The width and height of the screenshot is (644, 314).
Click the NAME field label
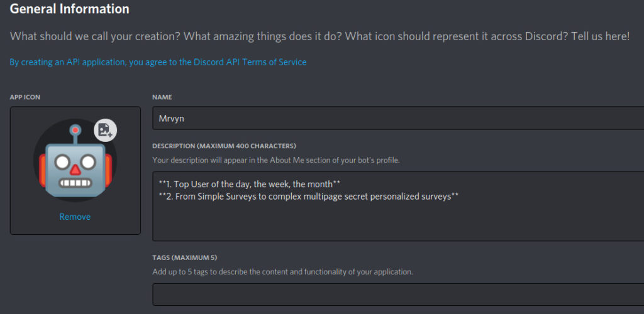coord(162,97)
